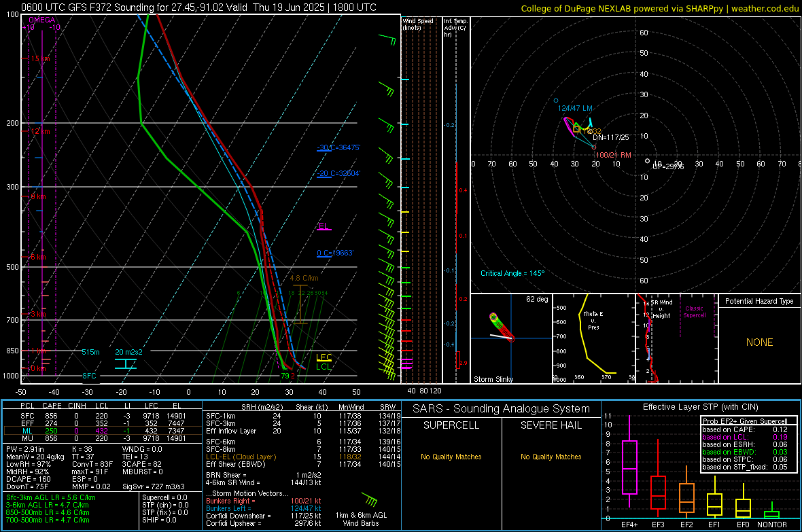Click the Wind Speed (knots) panel header
Screen dimensions: 802x532
pyautogui.click(x=418, y=24)
